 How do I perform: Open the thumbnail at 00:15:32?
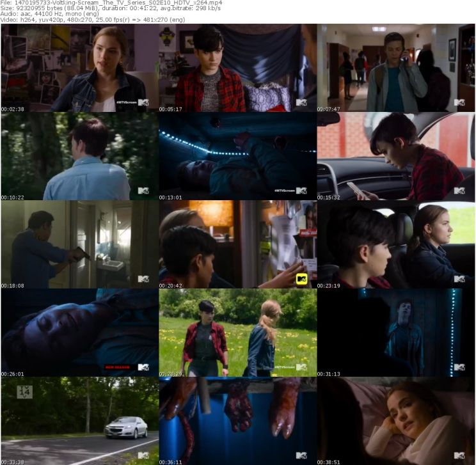[396, 156]
